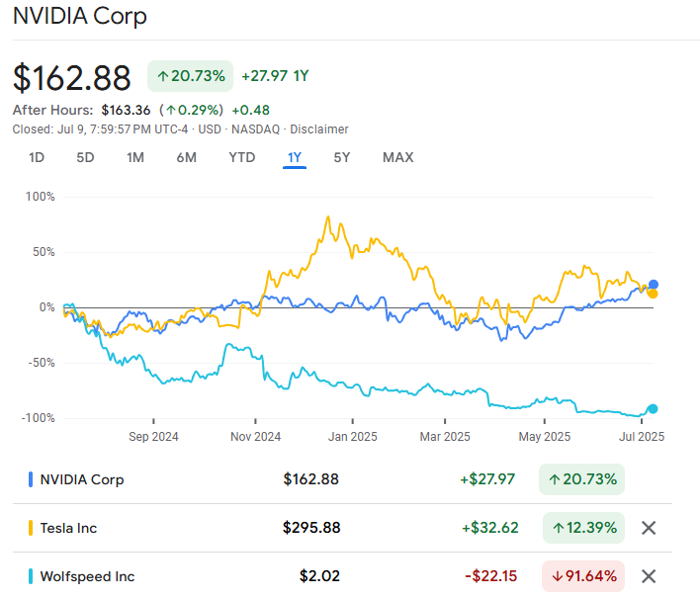Click the Jan 2025 axis label
This screenshot has width=700, height=599.
353,437
